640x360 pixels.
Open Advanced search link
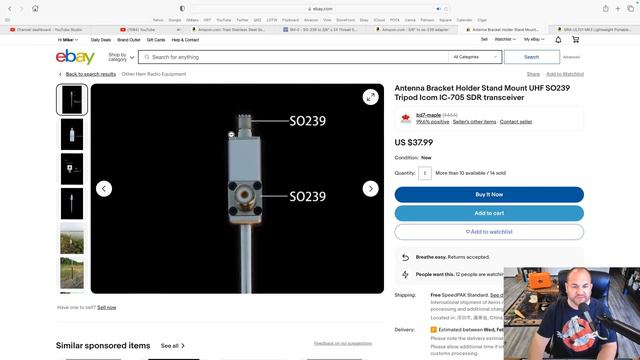point(571,57)
